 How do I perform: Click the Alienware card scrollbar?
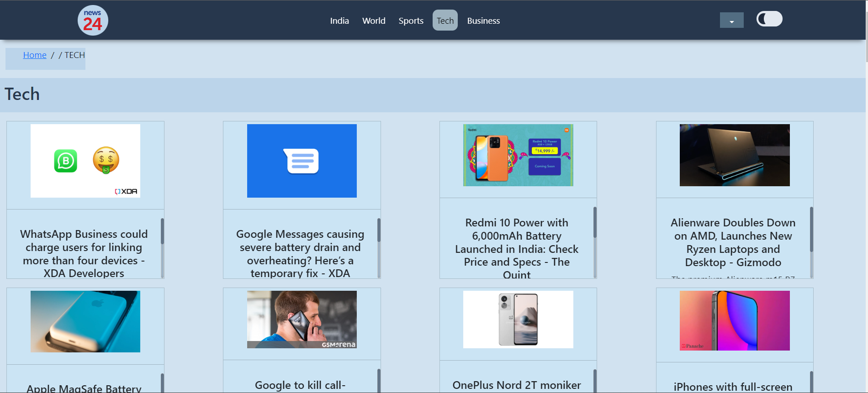[811, 242]
